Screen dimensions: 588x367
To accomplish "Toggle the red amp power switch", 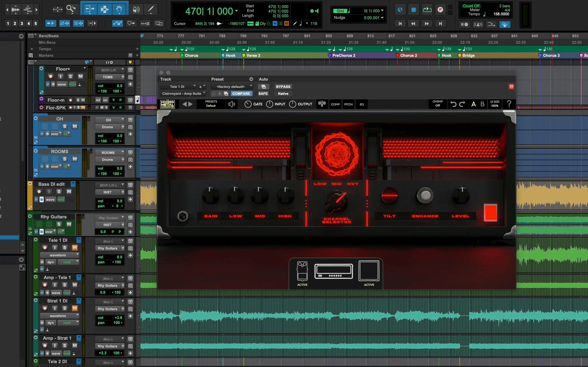I will (490, 212).
